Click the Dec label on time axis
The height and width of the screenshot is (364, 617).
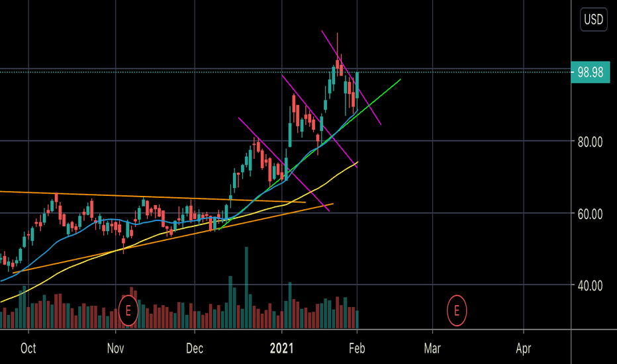pyautogui.click(x=195, y=348)
